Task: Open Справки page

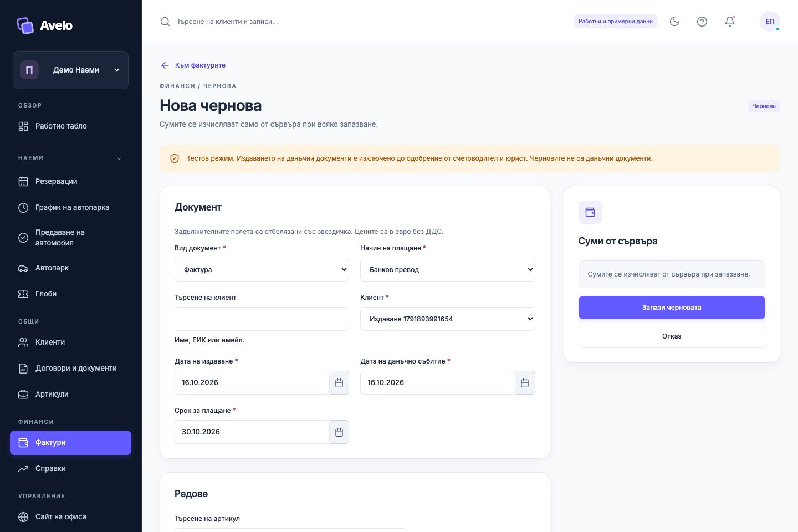Action: [70, 469]
